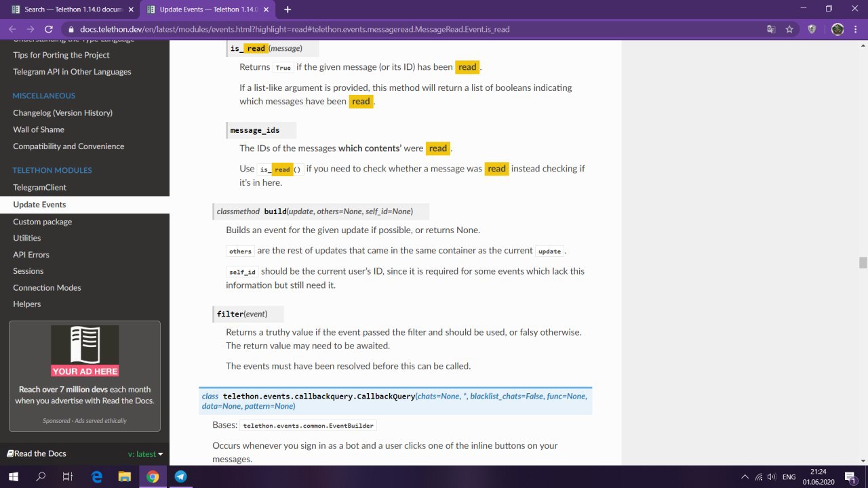
Task: Click the browser back arrow
Action: 13,29
